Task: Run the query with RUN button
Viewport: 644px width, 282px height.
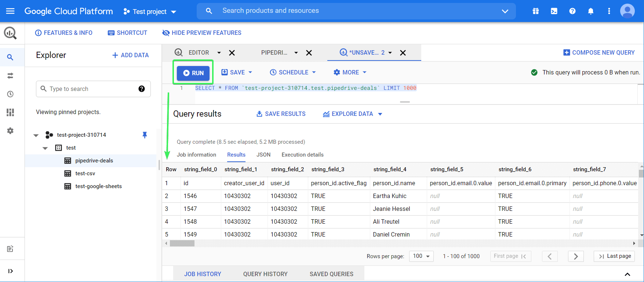Action: tap(193, 73)
